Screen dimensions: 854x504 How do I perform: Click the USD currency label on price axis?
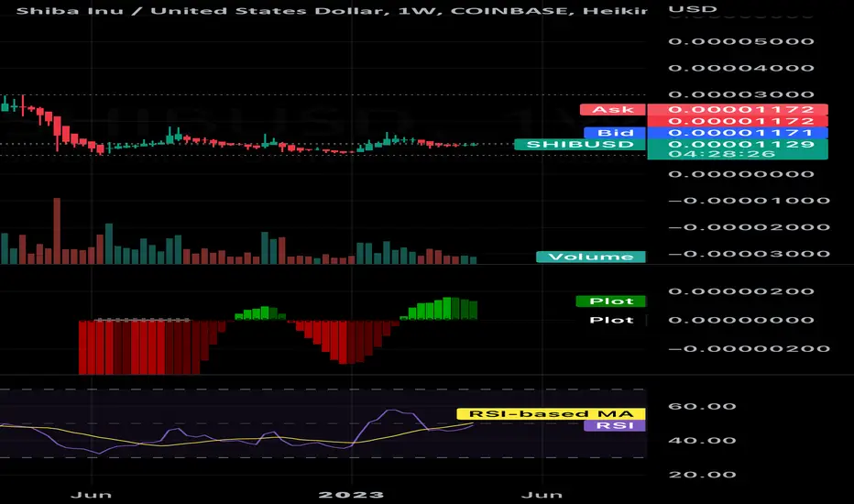[693, 9]
